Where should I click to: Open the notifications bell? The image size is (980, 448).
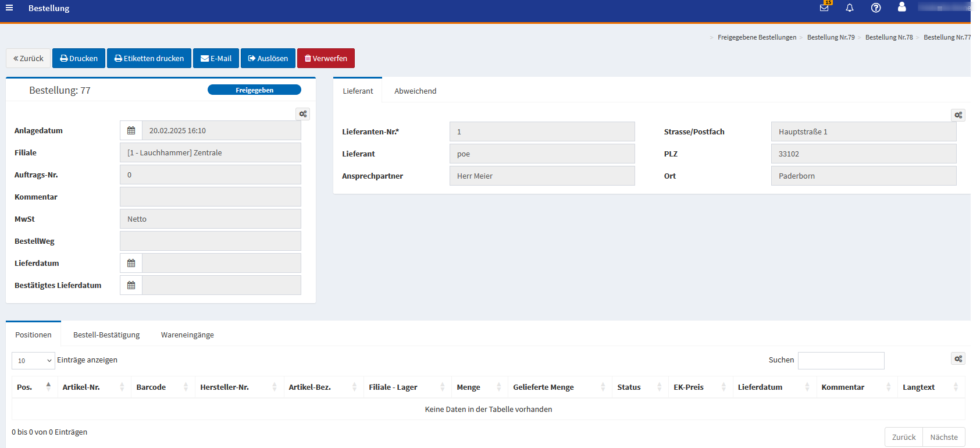850,8
